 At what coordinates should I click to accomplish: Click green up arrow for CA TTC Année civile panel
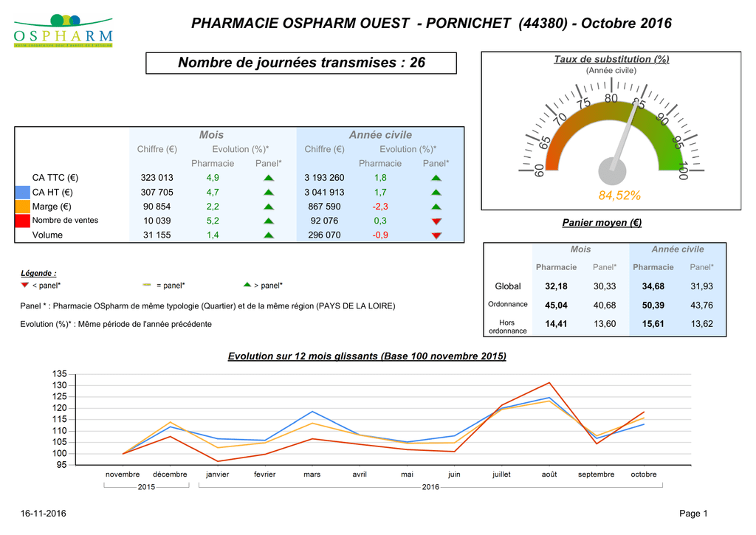click(x=436, y=178)
